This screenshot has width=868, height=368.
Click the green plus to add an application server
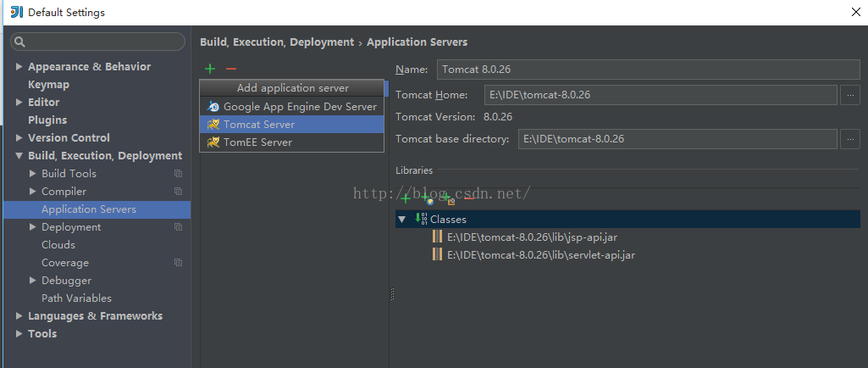click(210, 69)
